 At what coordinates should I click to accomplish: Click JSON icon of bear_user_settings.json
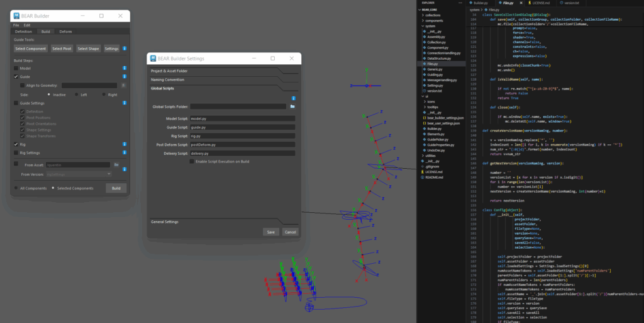pos(425,123)
